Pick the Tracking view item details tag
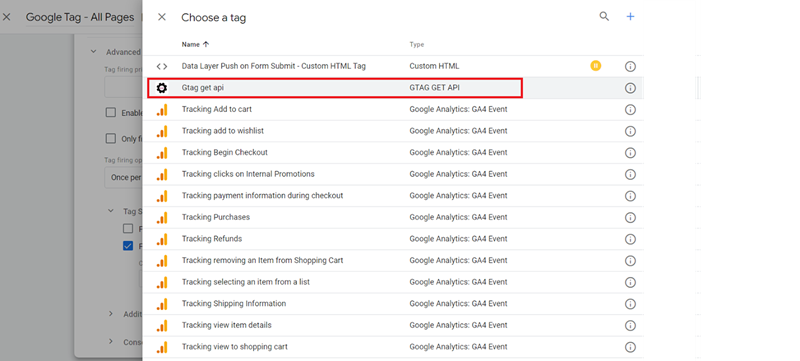 [x=227, y=325]
